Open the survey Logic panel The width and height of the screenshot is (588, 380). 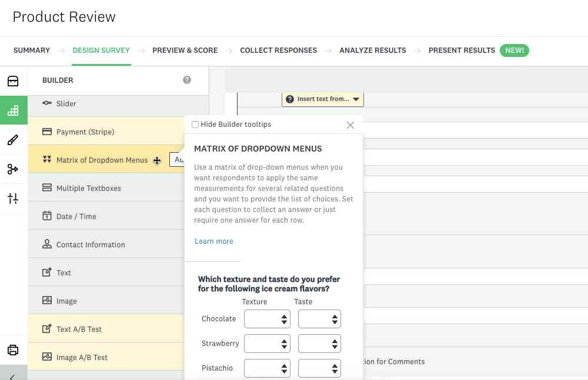pos(13,169)
